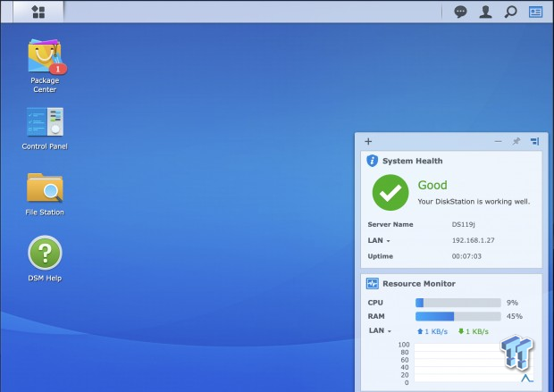Click the Resource Monitor widget title
554x392 pixels.
point(419,284)
